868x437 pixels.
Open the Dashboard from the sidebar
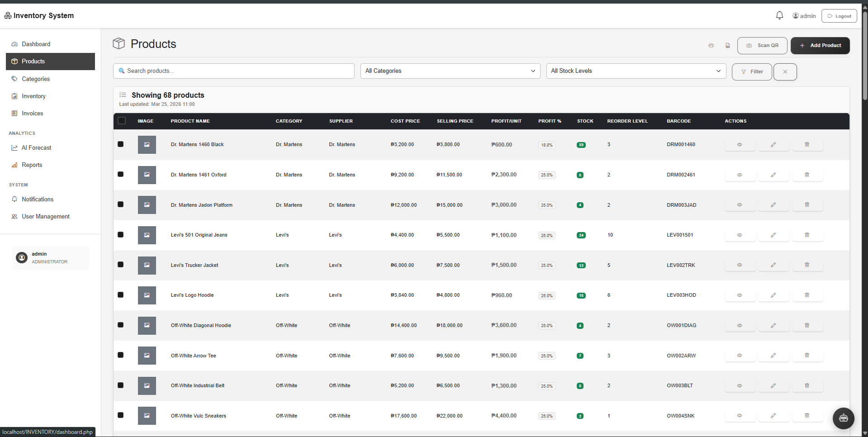36,44
